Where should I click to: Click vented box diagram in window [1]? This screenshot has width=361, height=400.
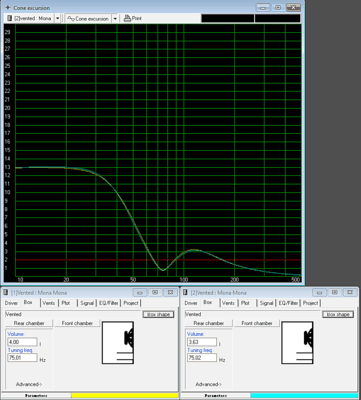(x=118, y=342)
